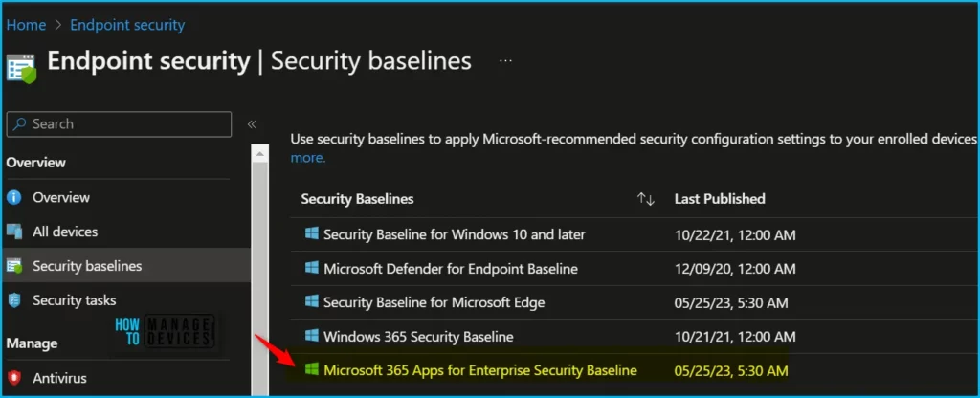980x398 pixels.
Task: Sort by the Security Baselines column arrows
Action: [645, 199]
